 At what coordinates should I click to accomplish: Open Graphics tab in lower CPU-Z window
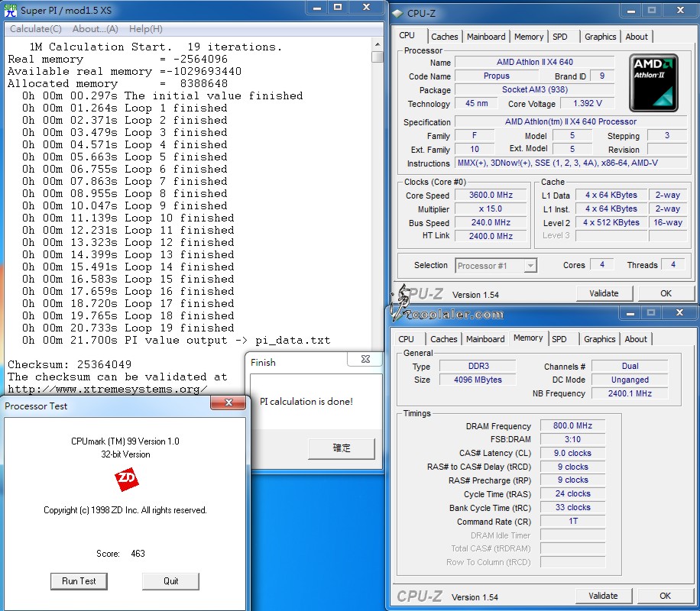pos(599,339)
